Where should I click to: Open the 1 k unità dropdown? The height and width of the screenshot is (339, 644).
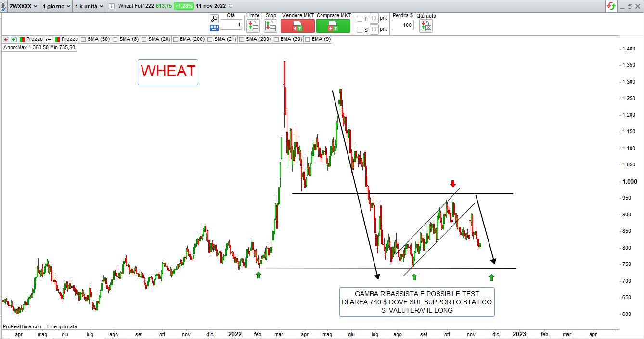coord(89,6)
